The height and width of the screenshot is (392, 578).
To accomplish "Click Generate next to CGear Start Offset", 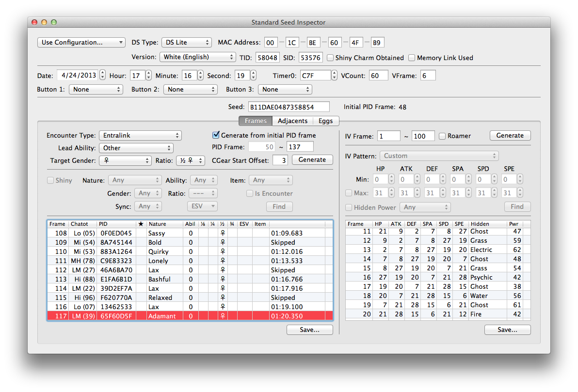I will tap(312, 160).
